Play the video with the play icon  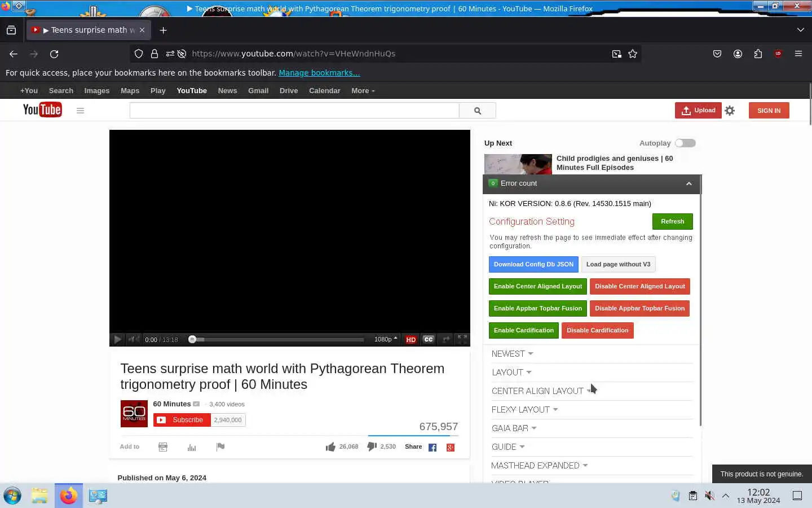pyautogui.click(x=117, y=339)
